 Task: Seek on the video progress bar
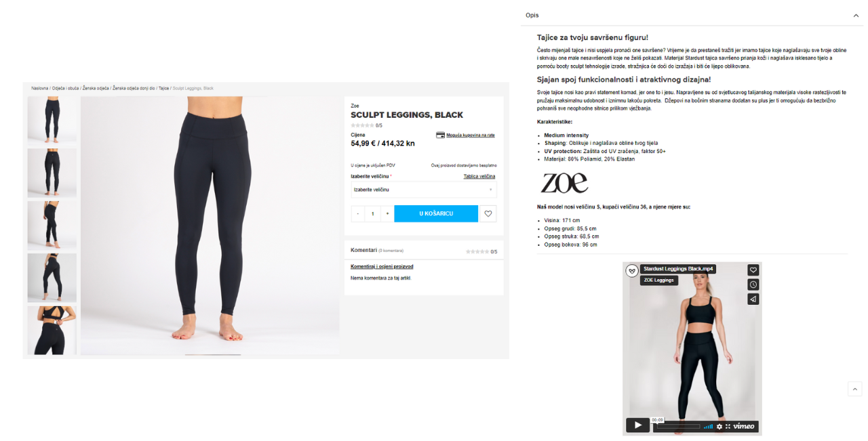point(678,427)
